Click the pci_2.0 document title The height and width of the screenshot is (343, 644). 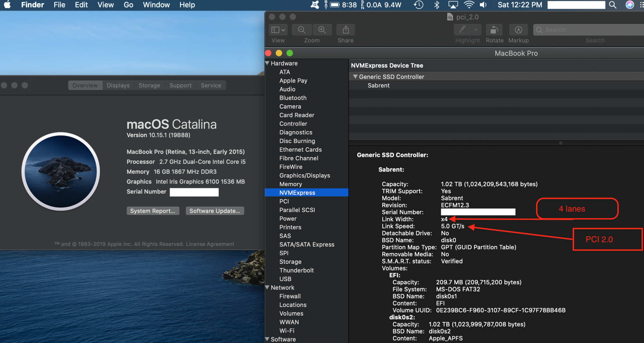point(467,17)
